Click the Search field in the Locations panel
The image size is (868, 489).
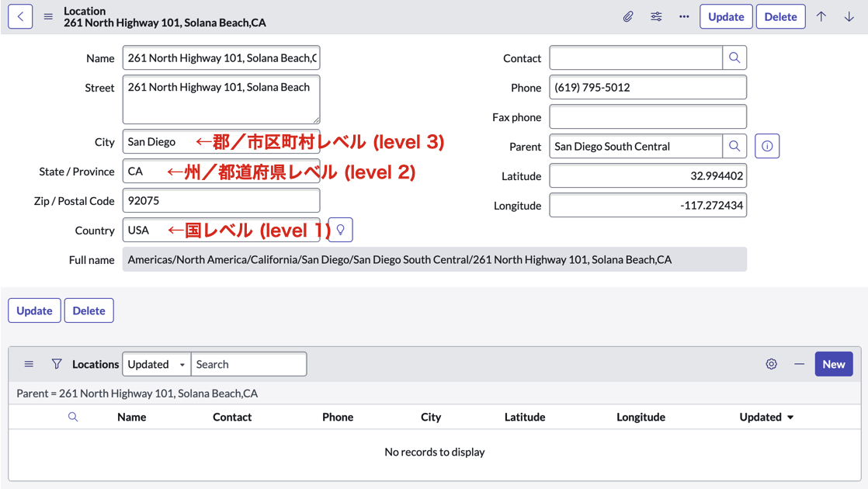point(248,363)
